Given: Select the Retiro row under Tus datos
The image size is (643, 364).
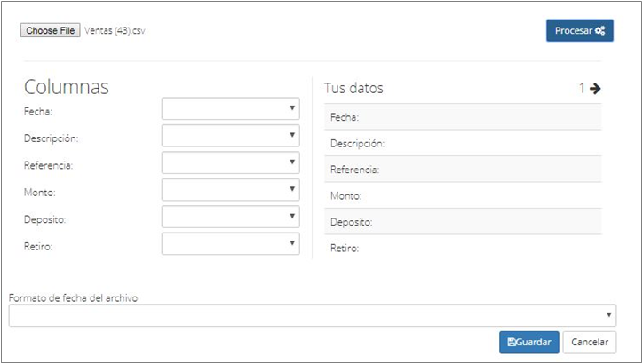Looking at the screenshot, I should (x=463, y=248).
